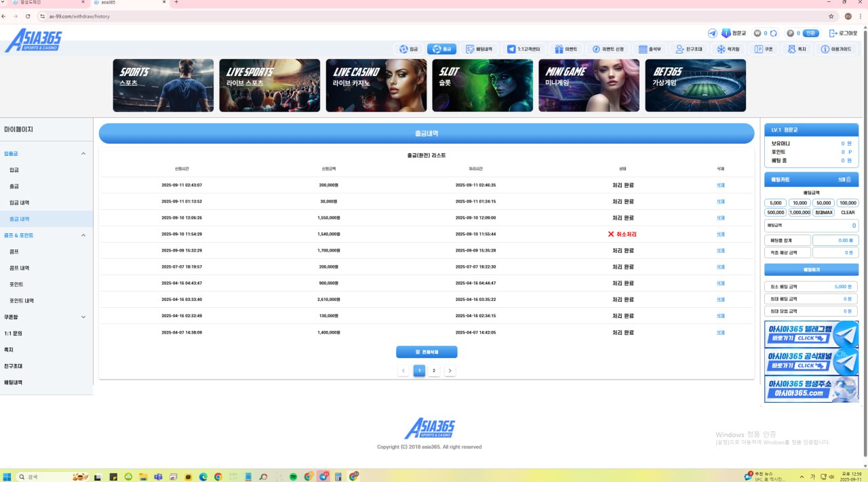
Task: Click the Telegram icon in the header
Action: pos(712,33)
